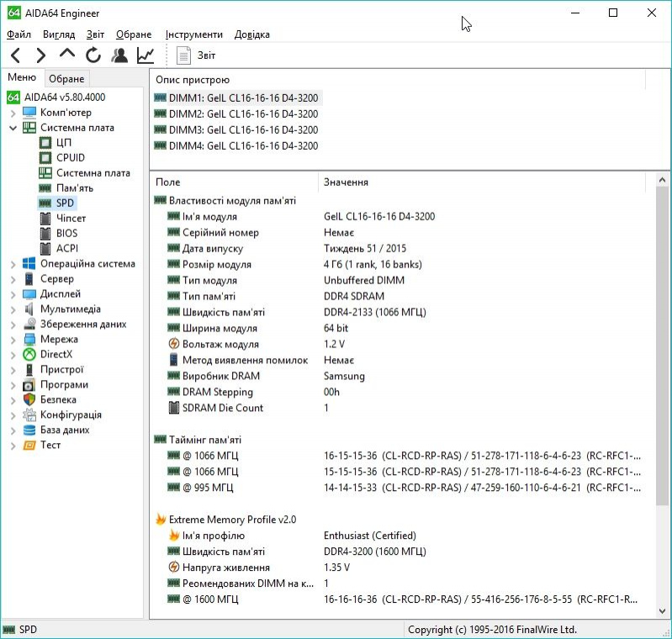Select the SPD tree item
Image resolution: width=672 pixels, height=639 pixels.
coord(57,203)
